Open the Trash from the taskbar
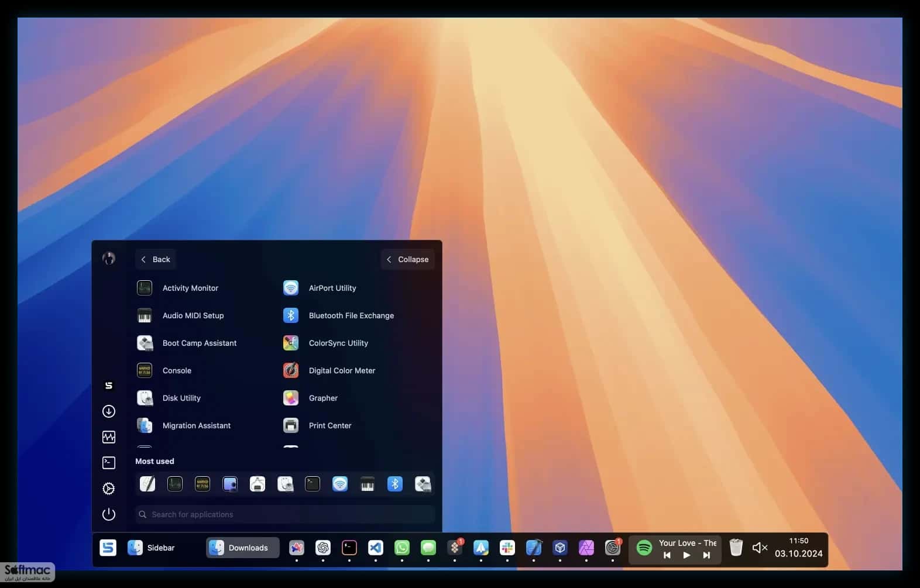Viewport: 920px width, 588px height. 736,548
